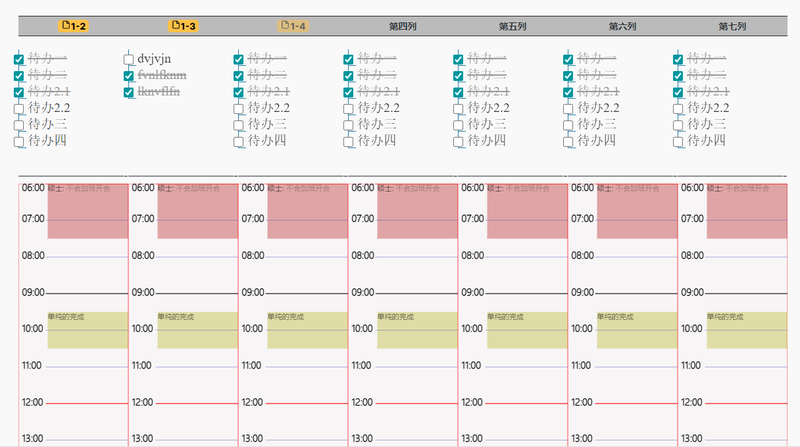Screen dimensions: 800x447
Task: Select the 第五列 column header
Action: tap(513, 25)
